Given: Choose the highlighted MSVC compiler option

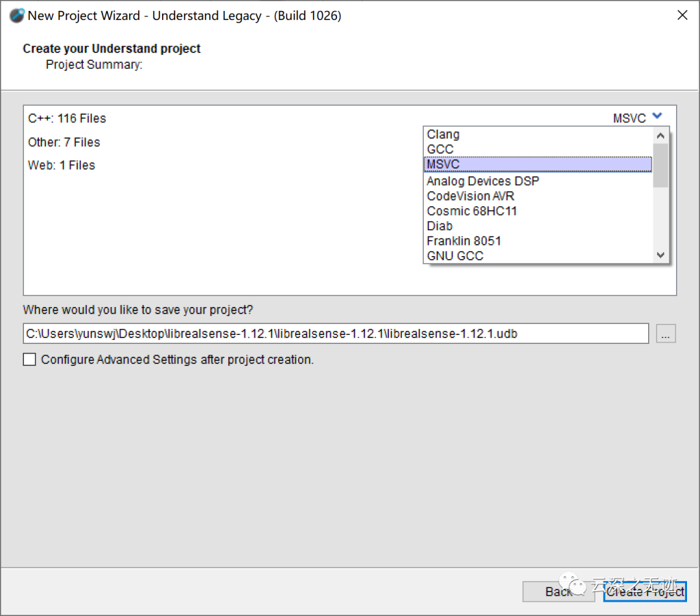Looking at the screenshot, I should point(443,165).
